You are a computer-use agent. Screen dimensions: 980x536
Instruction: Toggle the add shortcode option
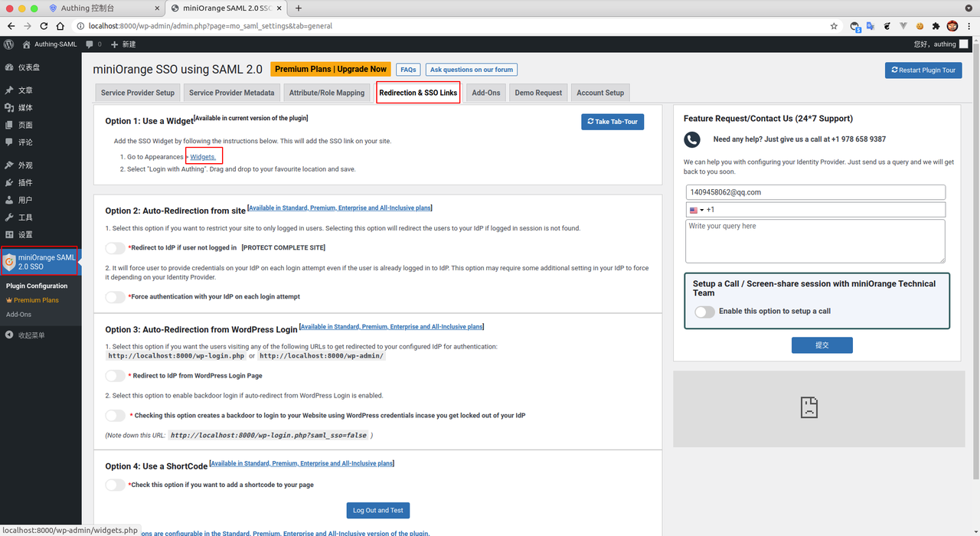click(x=115, y=485)
